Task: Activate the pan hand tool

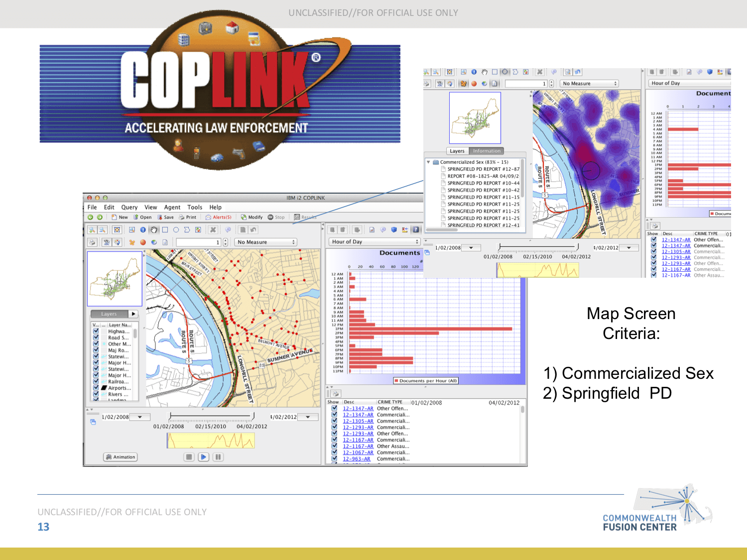Action: pyautogui.click(x=154, y=229)
